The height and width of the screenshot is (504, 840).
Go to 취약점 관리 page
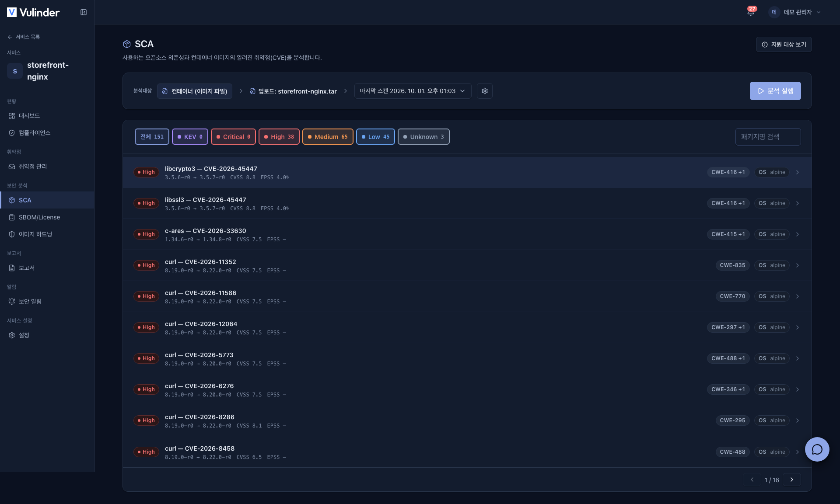47,167
